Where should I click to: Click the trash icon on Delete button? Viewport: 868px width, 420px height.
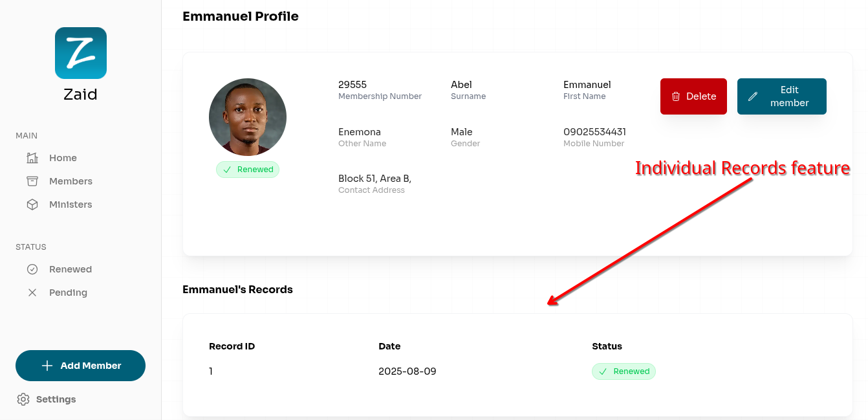[676, 96]
